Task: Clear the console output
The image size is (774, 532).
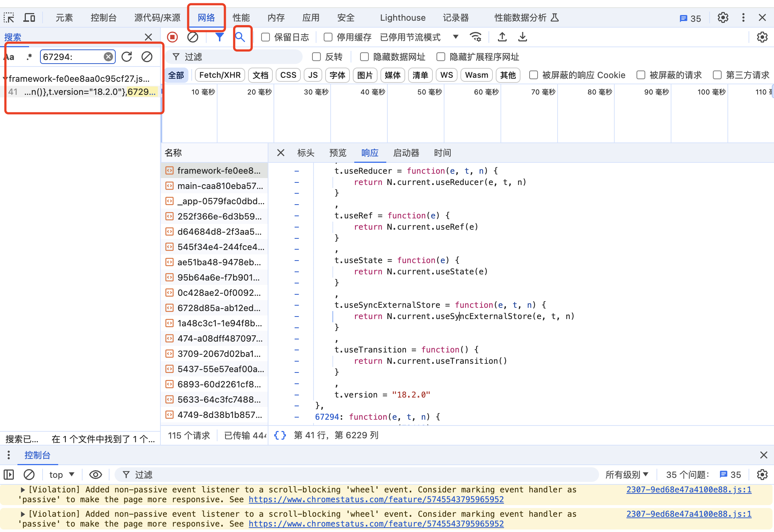Action: pos(29,475)
